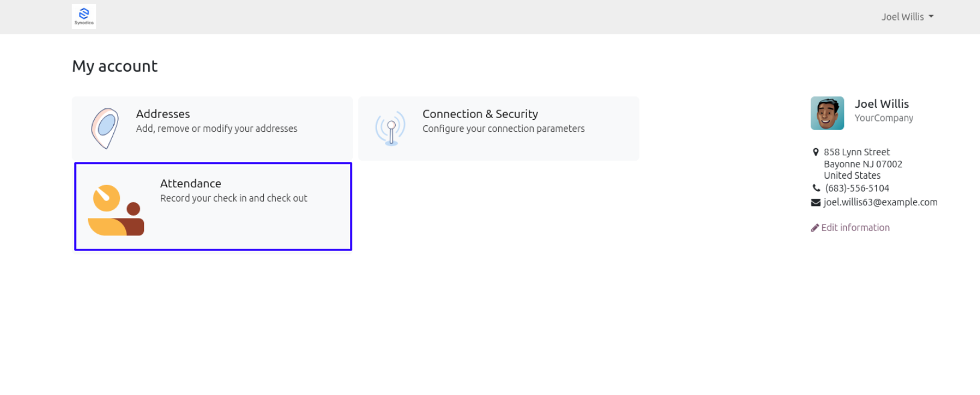
Task: Click the Synodica logo in header
Action: 84,17
